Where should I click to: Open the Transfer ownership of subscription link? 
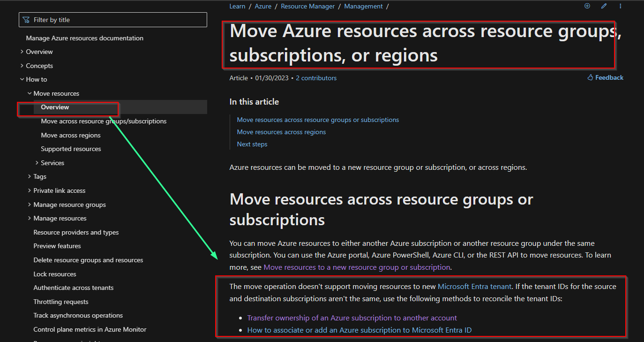(x=352, y=318)
